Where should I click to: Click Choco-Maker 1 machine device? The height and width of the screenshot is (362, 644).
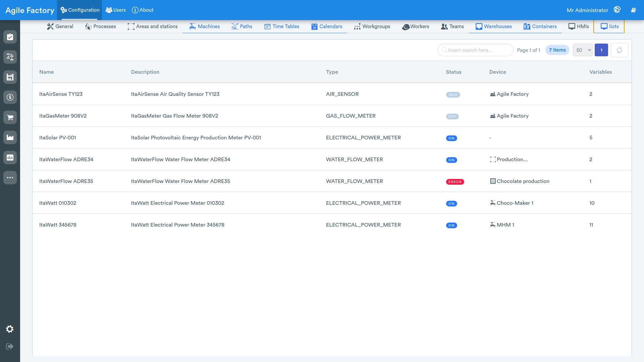coord(512,203)
